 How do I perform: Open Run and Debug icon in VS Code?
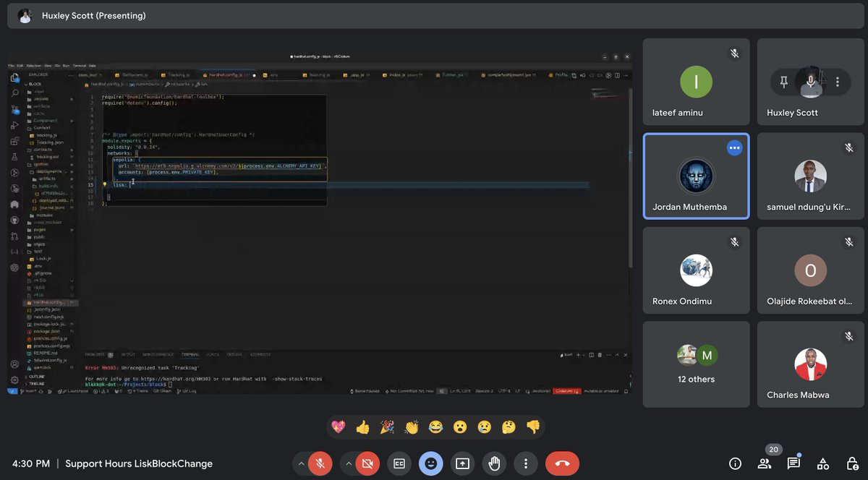coord(14,125)
